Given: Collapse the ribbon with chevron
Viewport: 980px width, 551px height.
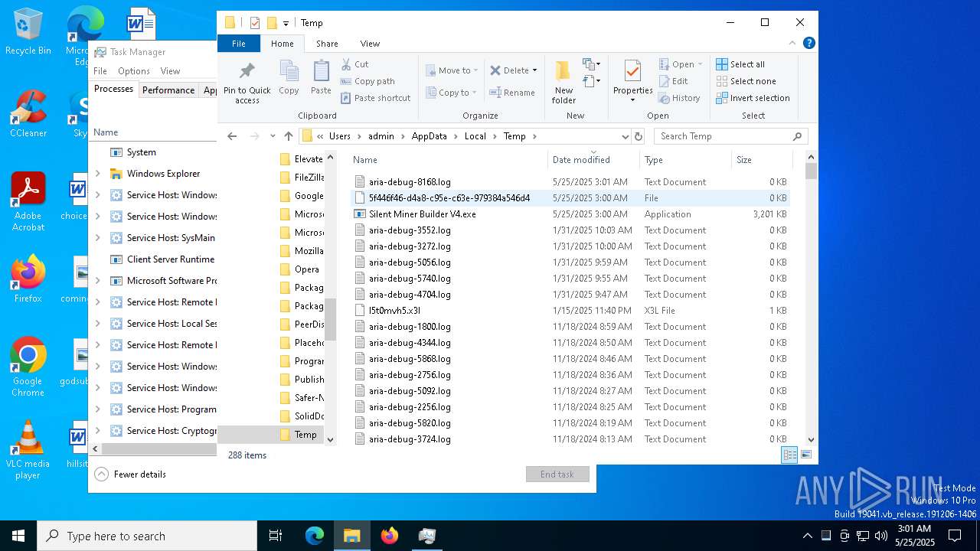Looking at the screenshot, I should coord(793,44).
